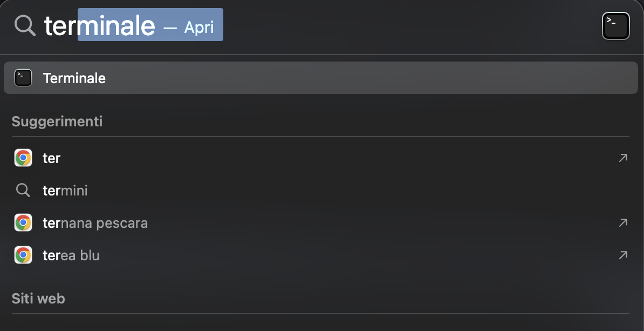Click the Chrome icon beside the ter suggestion
Image resolution: width=644 pixels, height=331 pixels.
[x=23, y=158]
